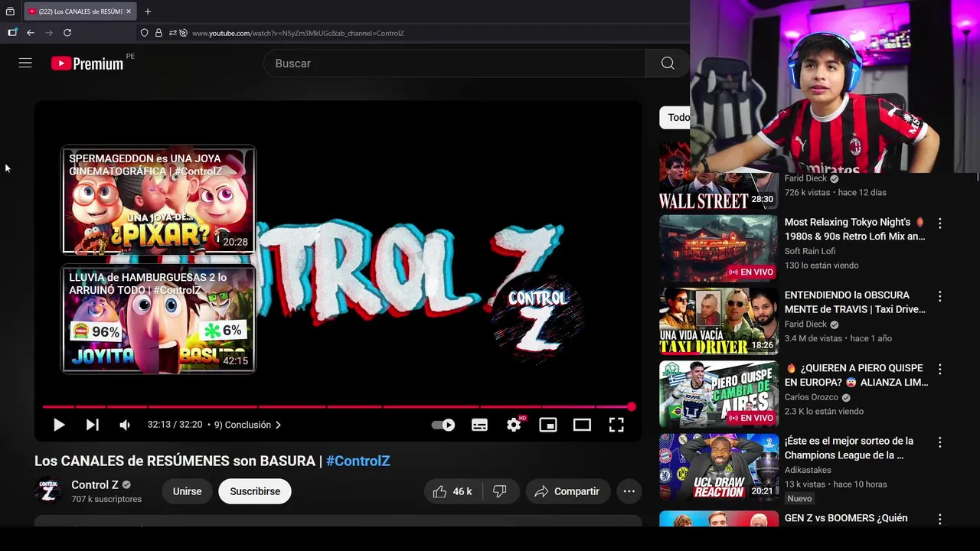The height and width of the screenshot is (551, 980).
Task: Open the TAXI DRIVER video thumbnail
Action: (718, 321)
